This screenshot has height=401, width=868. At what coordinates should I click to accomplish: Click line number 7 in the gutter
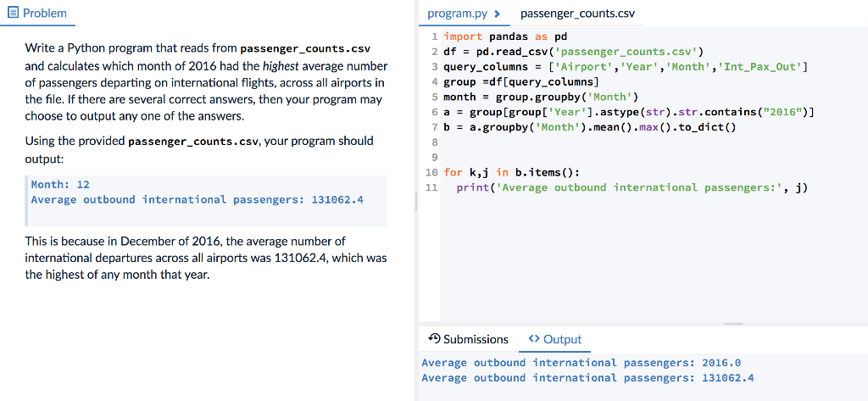(435, 127)
